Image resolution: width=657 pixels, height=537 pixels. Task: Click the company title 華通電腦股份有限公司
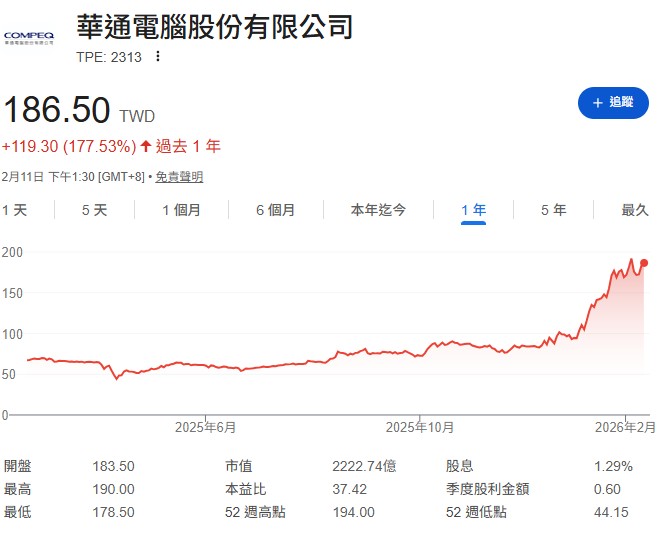pyautogui.click(x=215, y=27)
